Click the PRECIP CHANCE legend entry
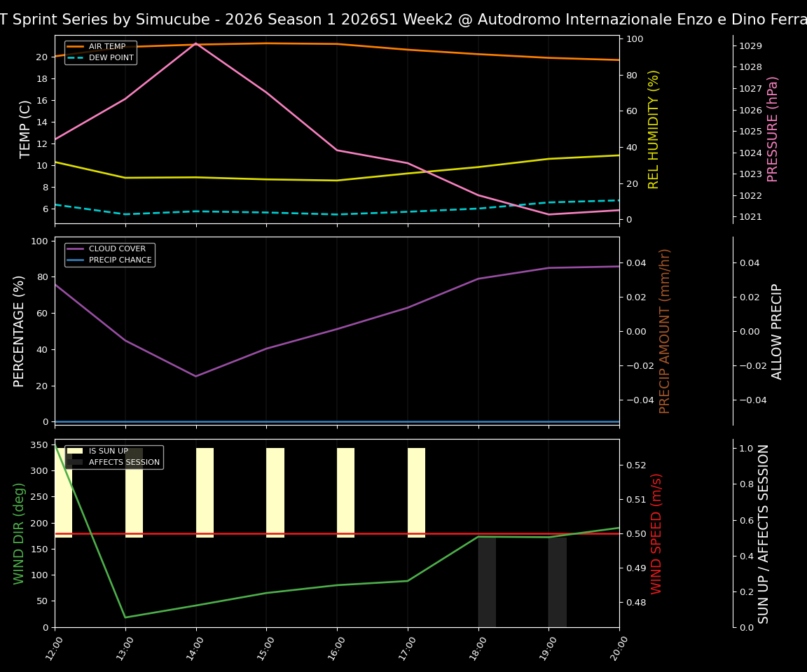 [120, 259]
